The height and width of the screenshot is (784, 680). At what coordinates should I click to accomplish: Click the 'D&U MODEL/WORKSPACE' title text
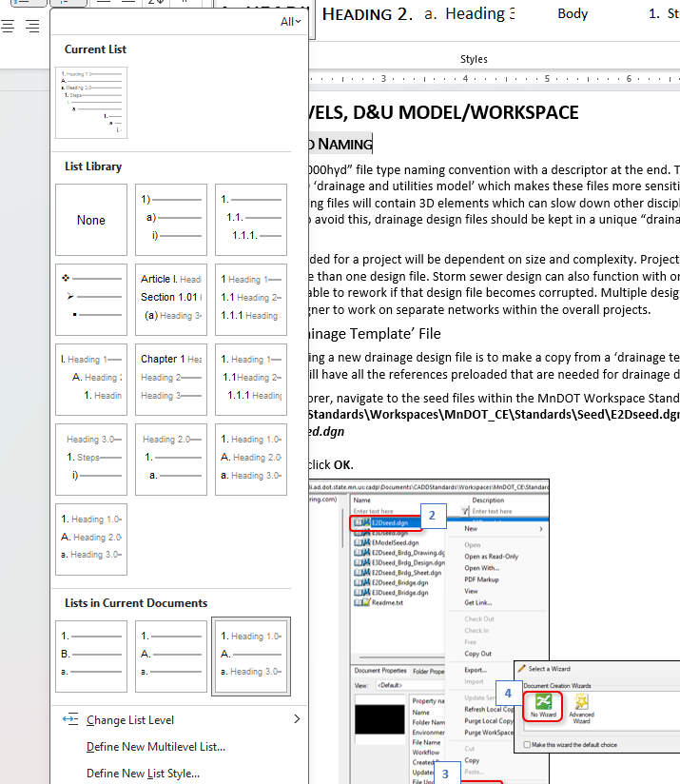(466, 112)
